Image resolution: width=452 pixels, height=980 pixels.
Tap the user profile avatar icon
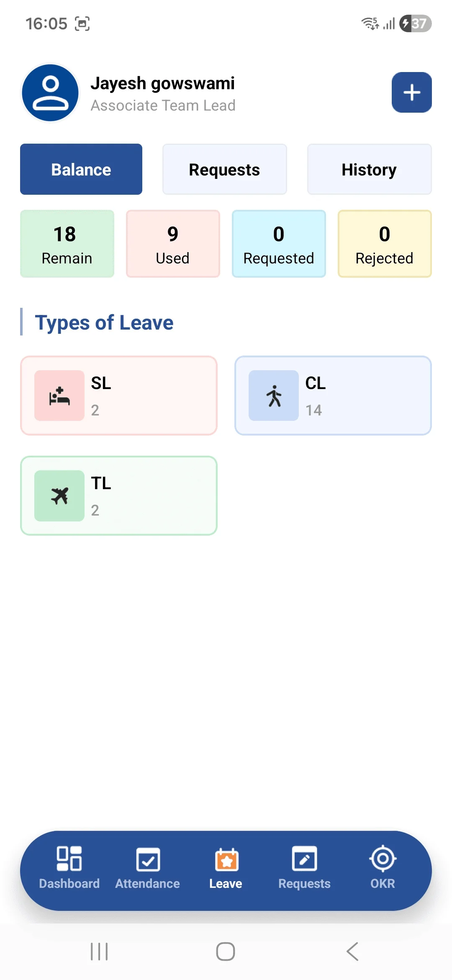(x=50, y=93)
